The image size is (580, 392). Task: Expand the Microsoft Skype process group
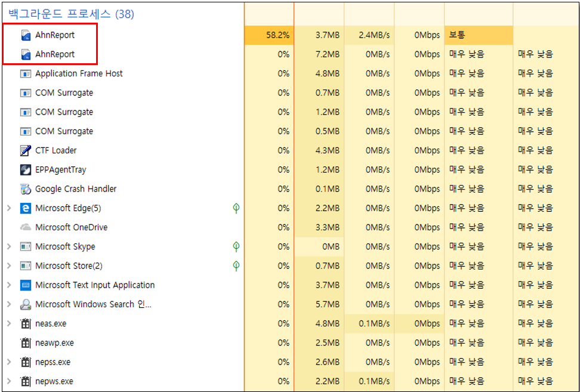pos(9,246)
